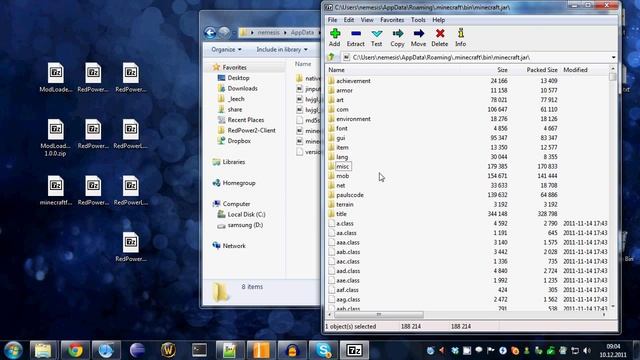Screen dimensions: 640x360
Task: Open Chrome from the taskbar
Action: pos(75,350)
